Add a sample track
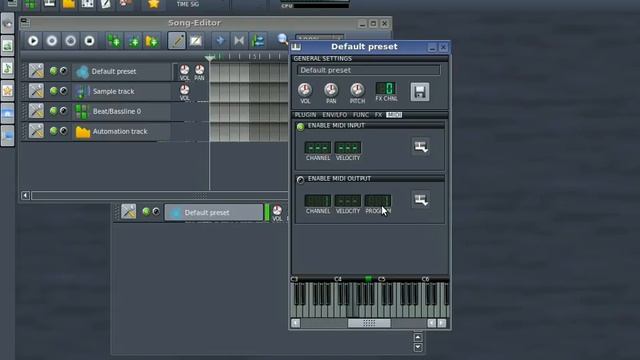Image resolution: width=640 pixels, height=360 pixels. 133,40
